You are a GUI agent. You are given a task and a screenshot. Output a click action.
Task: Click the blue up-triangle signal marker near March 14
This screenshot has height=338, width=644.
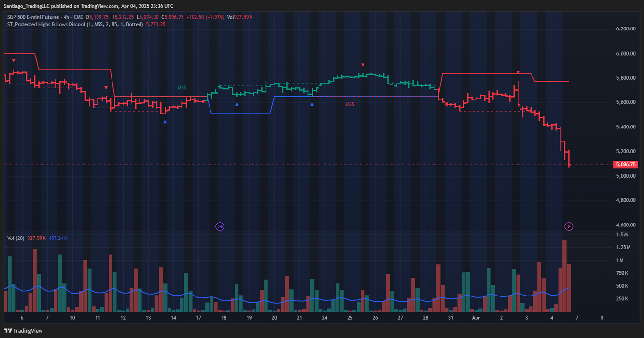pos(165,122)
